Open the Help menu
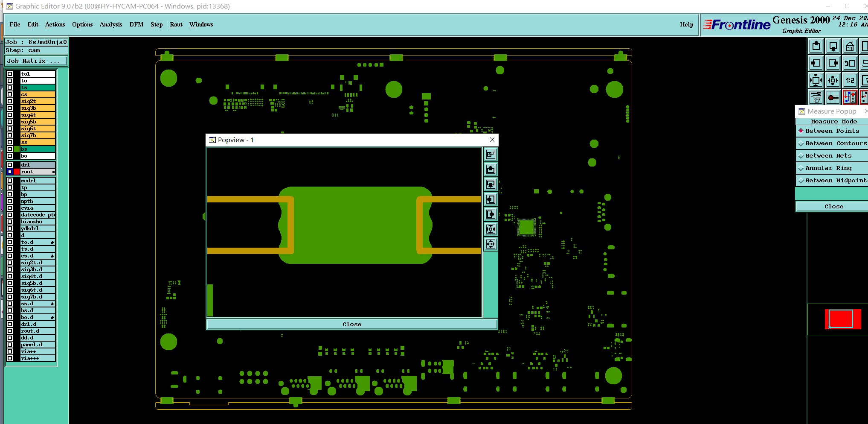Screen dimensions: 868x424 point(687,24)
